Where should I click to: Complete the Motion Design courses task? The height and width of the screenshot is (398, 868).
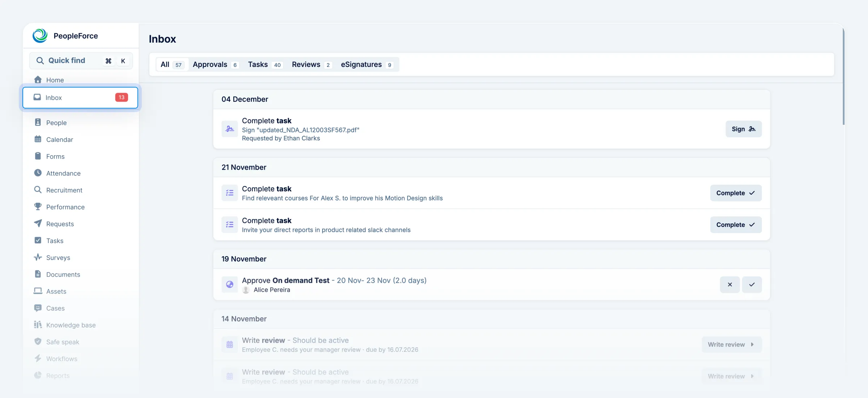736,193
